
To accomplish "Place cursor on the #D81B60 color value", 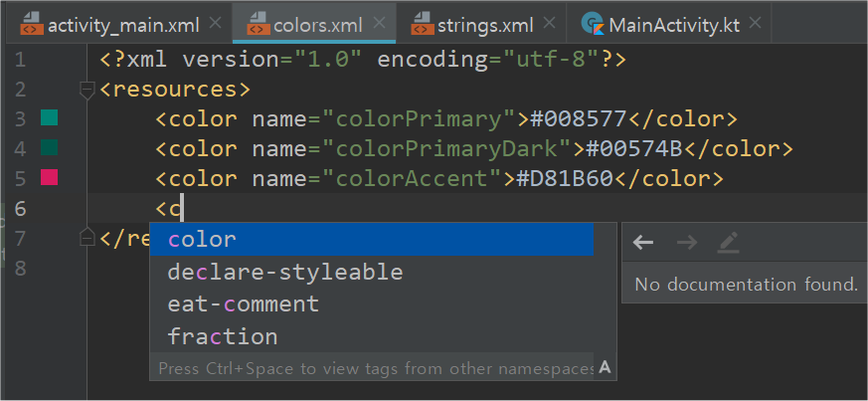I will [x=565, y=179].
